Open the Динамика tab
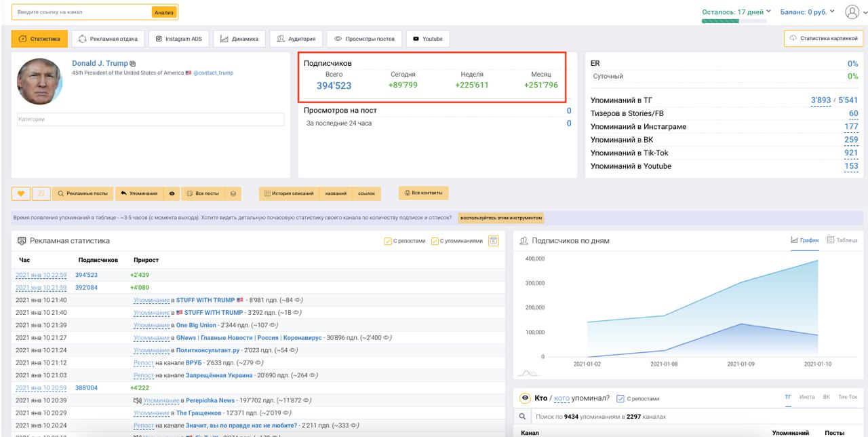The width and height of the screenshot is (868, 437). point(239,39)
